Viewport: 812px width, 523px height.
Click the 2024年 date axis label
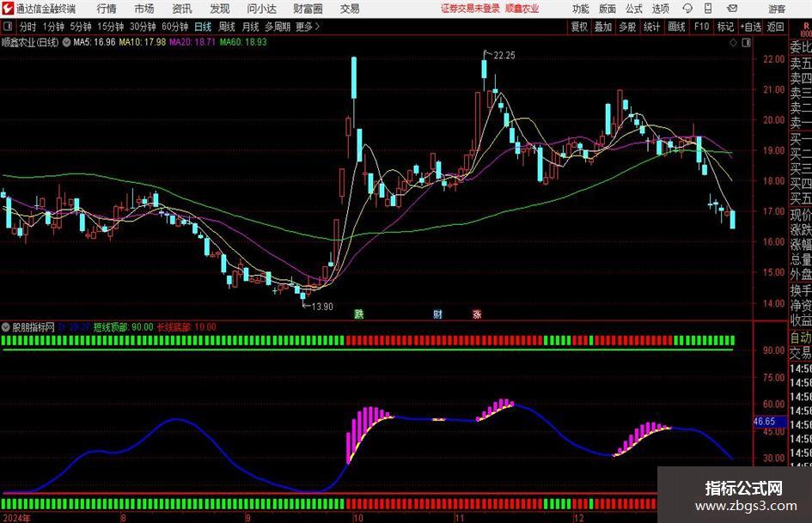[16, 518]
